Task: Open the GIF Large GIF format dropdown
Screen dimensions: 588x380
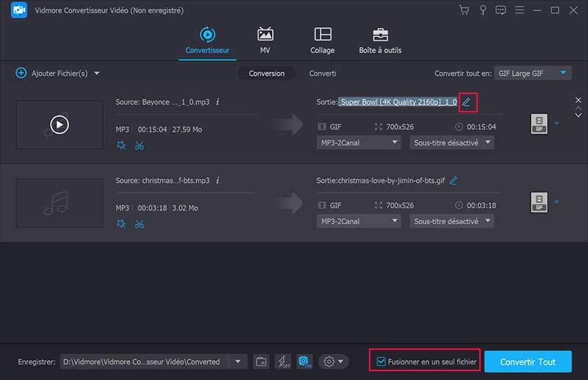Action: (532, 73)
